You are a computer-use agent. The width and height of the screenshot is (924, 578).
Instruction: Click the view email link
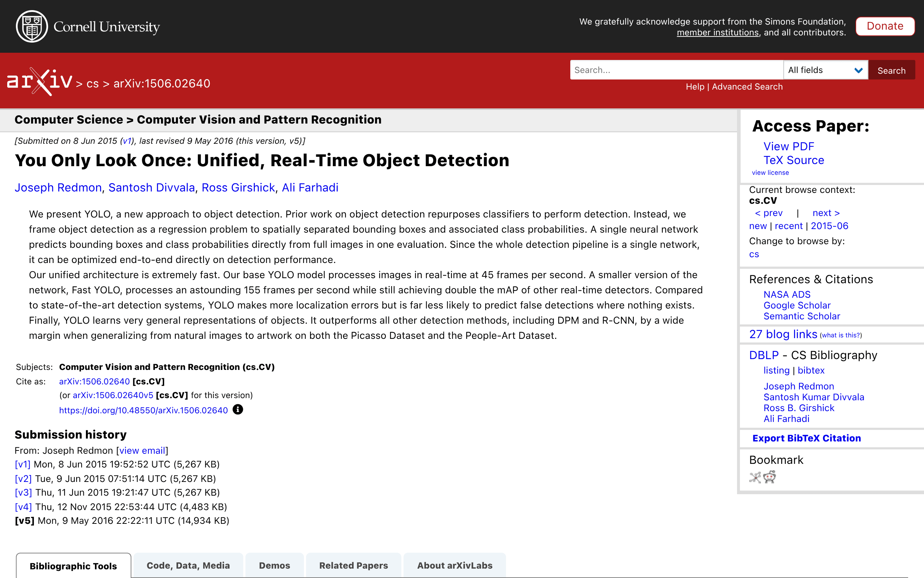(x=142, y=451)
